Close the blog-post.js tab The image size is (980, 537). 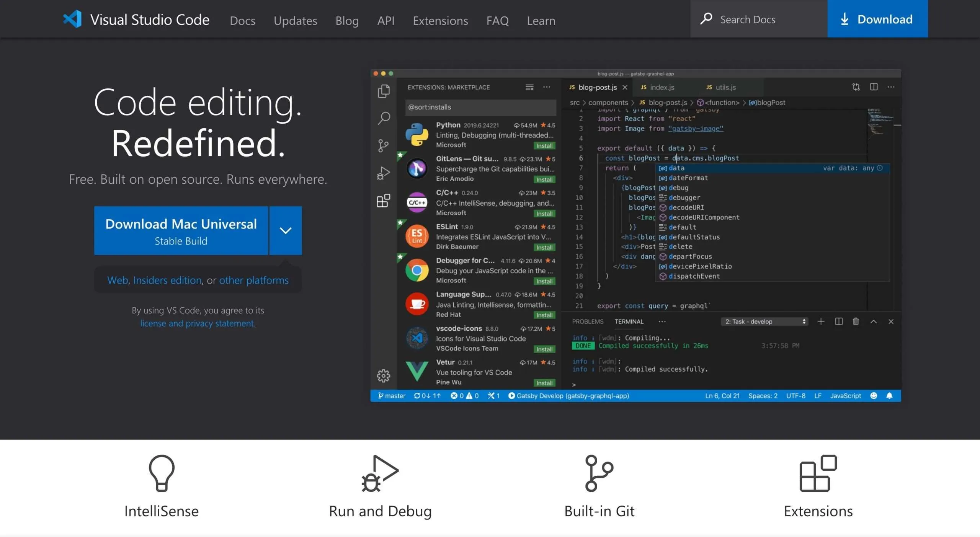[x=625, y=87]
